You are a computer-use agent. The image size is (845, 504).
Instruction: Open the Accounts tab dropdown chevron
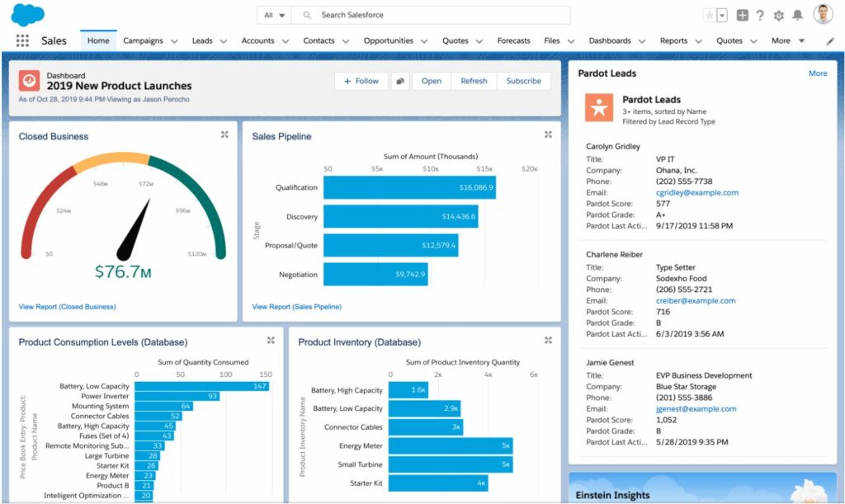pyautogui.click(x=286, y=41)
